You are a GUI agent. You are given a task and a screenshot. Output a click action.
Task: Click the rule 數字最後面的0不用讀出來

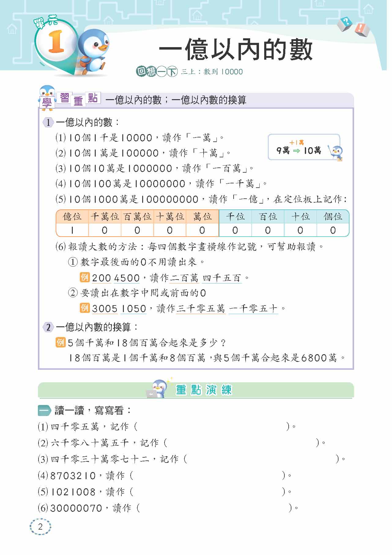point(136,262)
